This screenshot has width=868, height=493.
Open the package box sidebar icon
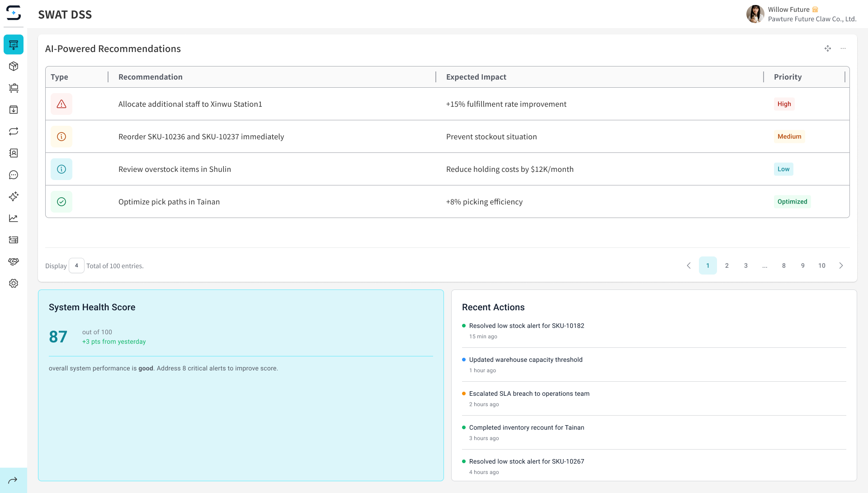(x=14, y=66)
